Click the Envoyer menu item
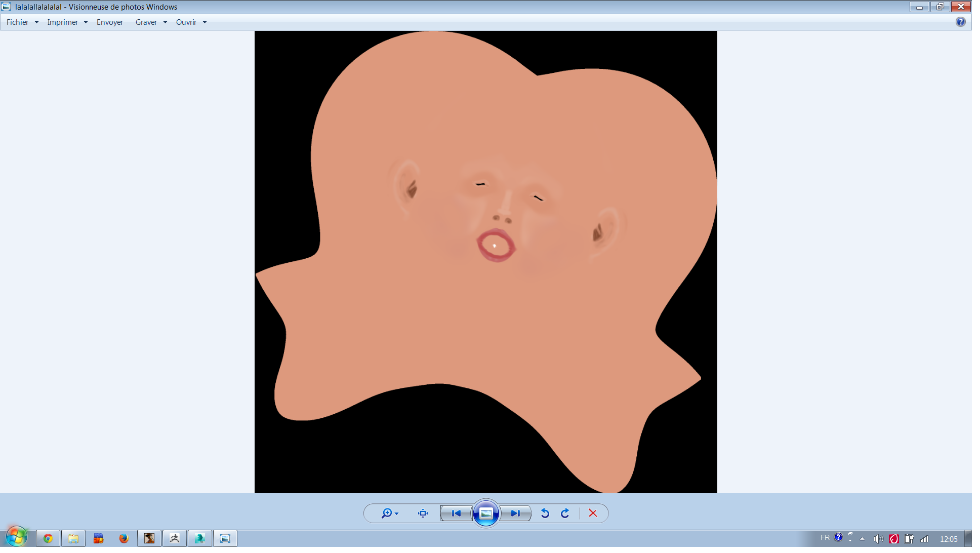 click(x=110, y=22)
